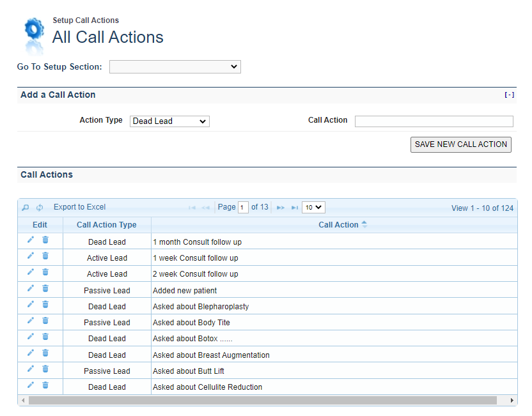Change the rows-per-page selector

(x=313, y=207)
